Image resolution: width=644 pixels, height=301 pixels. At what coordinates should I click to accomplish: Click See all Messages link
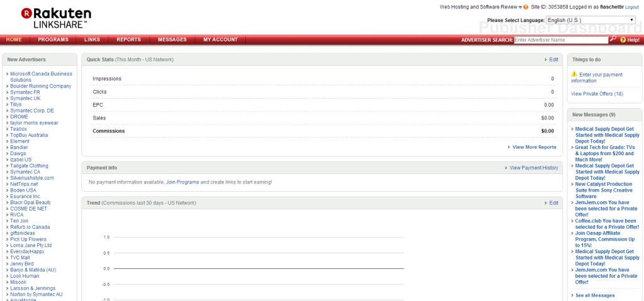coord(595,296)
